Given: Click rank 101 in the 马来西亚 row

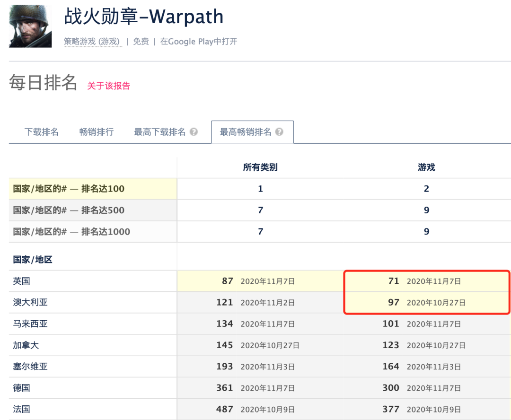Looking at the screenshot, I should click(x=391, y=324).
